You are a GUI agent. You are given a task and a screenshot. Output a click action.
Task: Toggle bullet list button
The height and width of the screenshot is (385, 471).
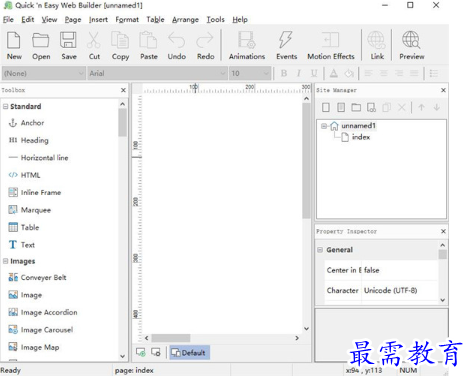(434, 73)
